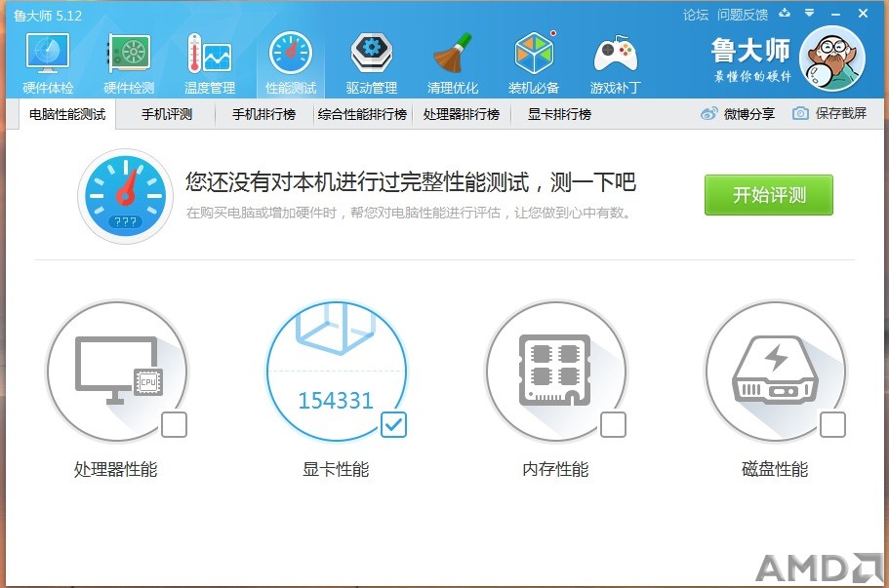
Task: Share via 微博分享
Action: click(738, 114)
